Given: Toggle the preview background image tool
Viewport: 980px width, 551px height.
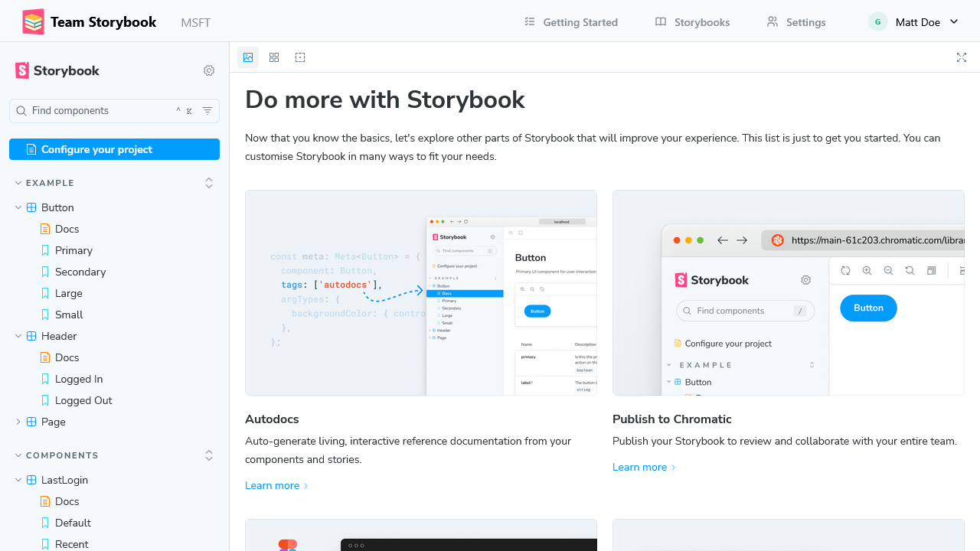Looking at the screenshot, I should [248, 57].
